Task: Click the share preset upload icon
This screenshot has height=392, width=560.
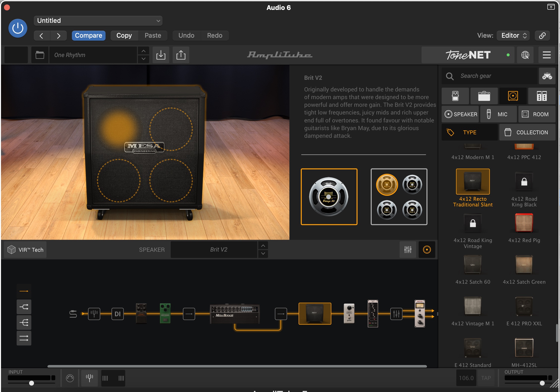Action: [x=181, y=55]
